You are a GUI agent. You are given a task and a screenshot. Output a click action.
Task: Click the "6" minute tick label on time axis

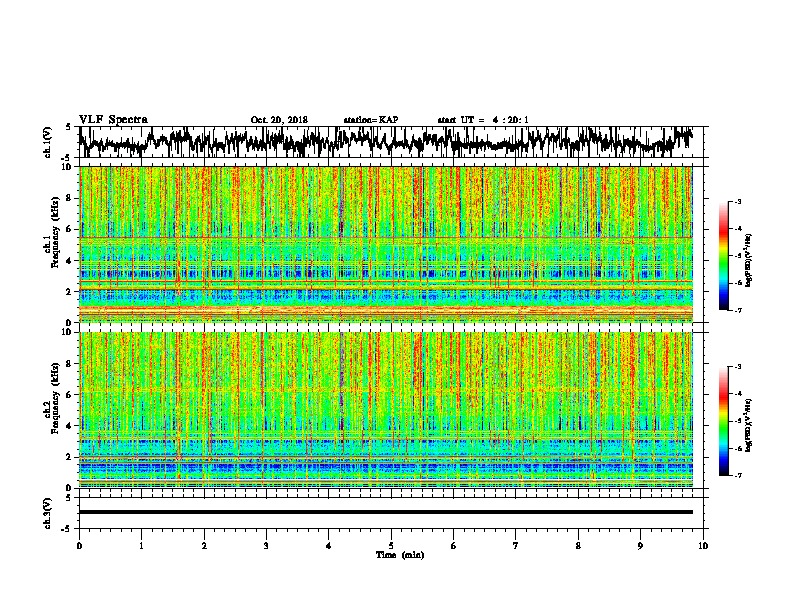click(x=454, y=546)
